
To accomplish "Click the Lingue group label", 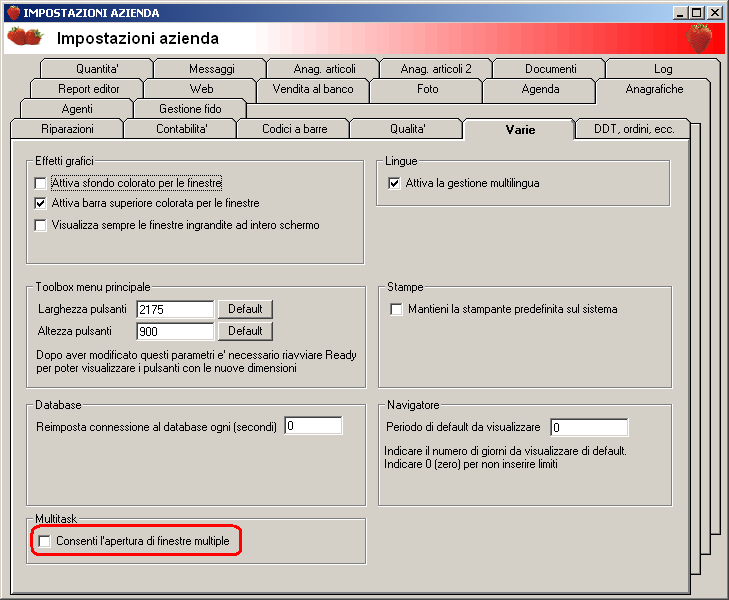I will 401,161.
